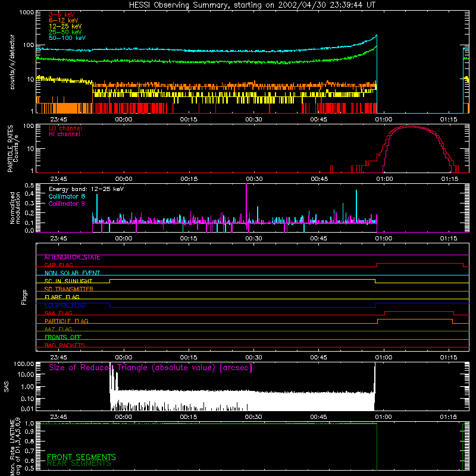Click the FRONT SEGMENTS legend label

82,457
